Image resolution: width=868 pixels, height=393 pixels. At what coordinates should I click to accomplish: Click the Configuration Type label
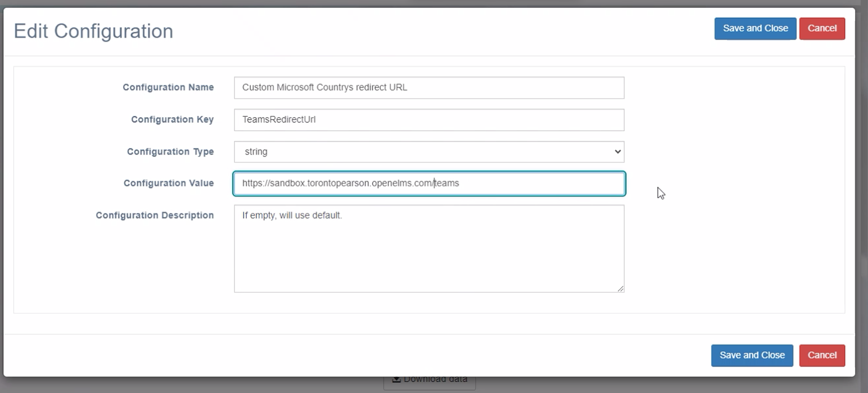pyautogui.click(x=170, y=152)
